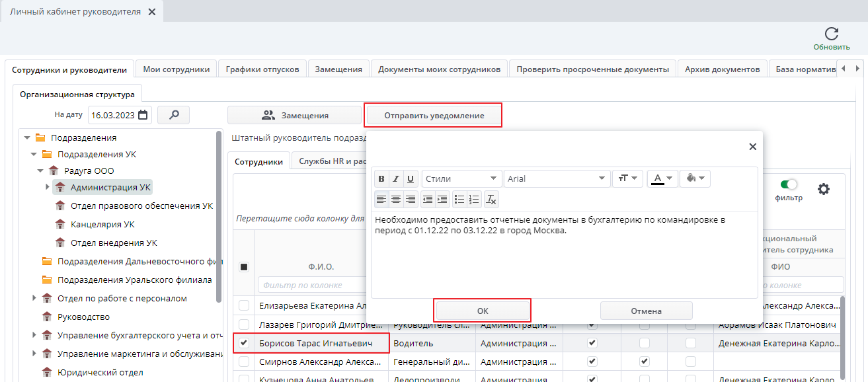
Task: Apply bold formatting in the editor
Action: pos(381,179)
